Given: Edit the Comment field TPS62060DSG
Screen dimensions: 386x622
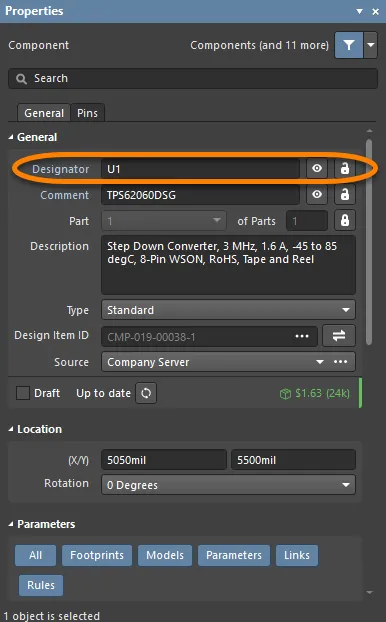Looking at the screenshot, I should (200, 195).
